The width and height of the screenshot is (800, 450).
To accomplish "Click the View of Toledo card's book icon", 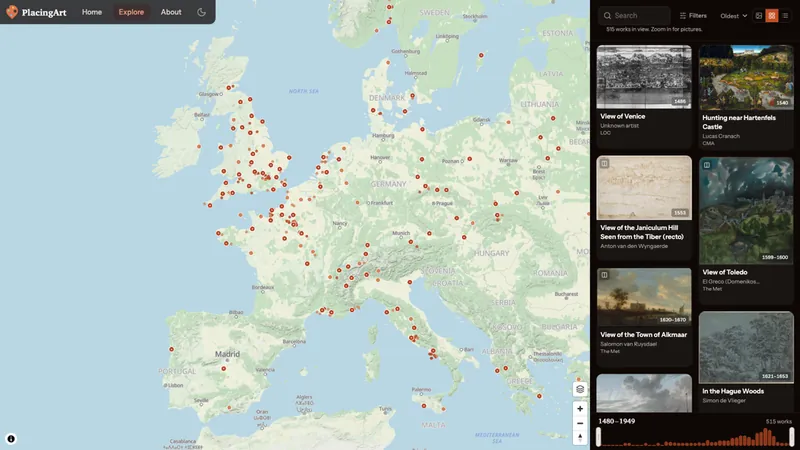I will pos(707,165).
